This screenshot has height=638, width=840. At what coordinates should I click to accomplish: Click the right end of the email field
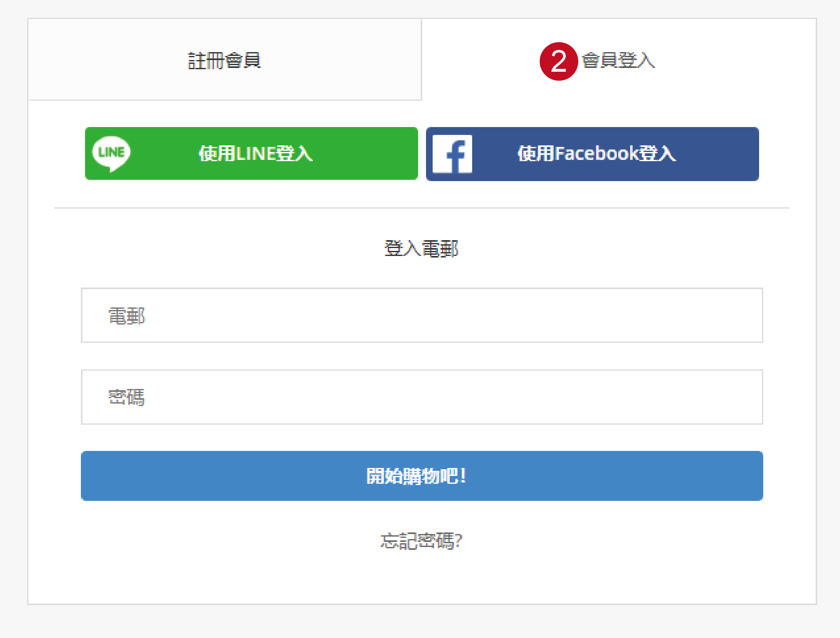click(x=744, y=315)
